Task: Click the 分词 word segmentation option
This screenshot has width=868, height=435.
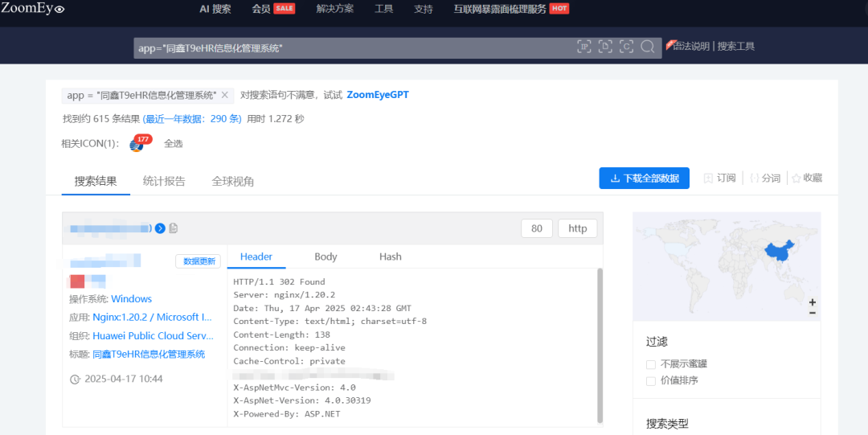Action: 764,178
